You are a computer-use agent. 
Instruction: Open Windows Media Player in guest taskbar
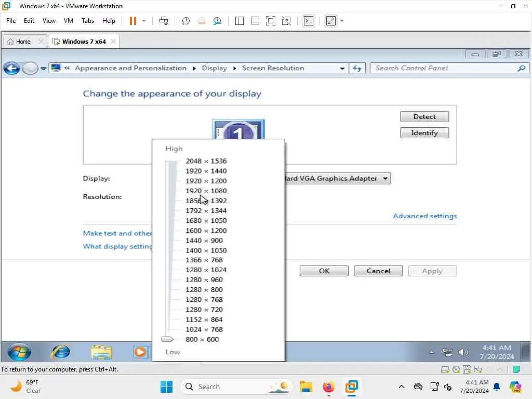pyautogui.click(x=140, y=352)
